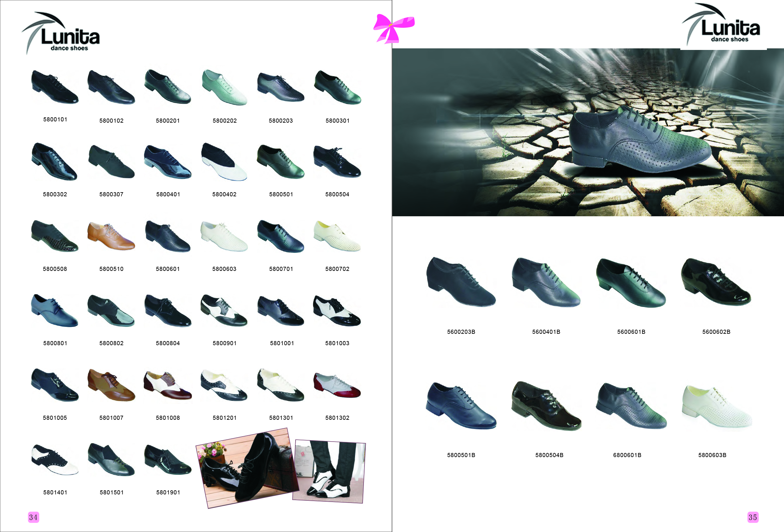Click product code 5800501
Image resolution: width=784 pixels, height=532 pixels.
click(x=281, y=194)
